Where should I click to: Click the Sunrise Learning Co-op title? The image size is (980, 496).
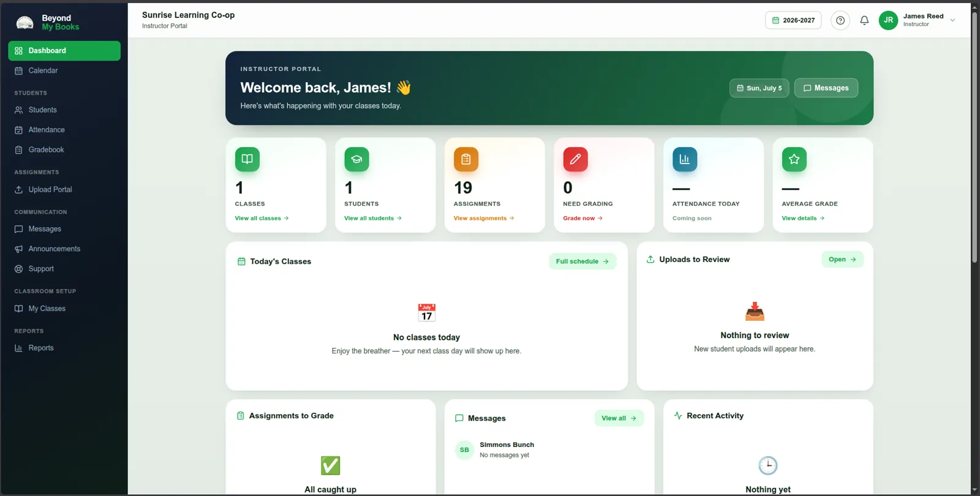coord(189,15)
